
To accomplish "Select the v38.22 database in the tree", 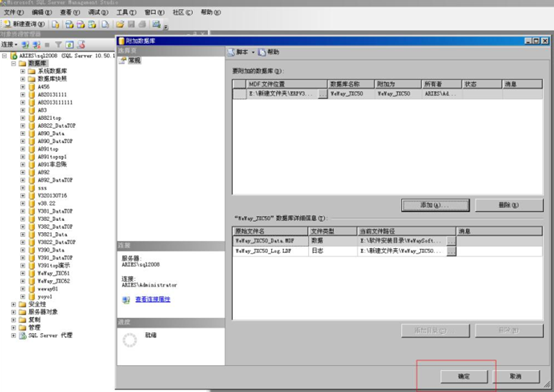I will 46,203.
